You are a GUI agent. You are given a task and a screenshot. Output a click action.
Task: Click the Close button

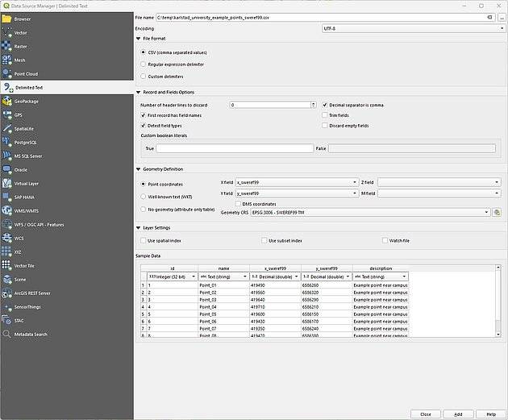[x=426, y=414]
